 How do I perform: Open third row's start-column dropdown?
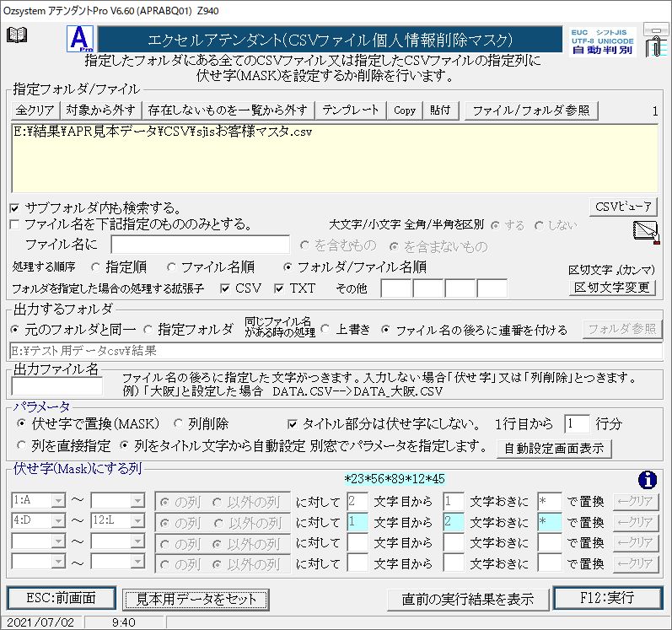[58, 541]
